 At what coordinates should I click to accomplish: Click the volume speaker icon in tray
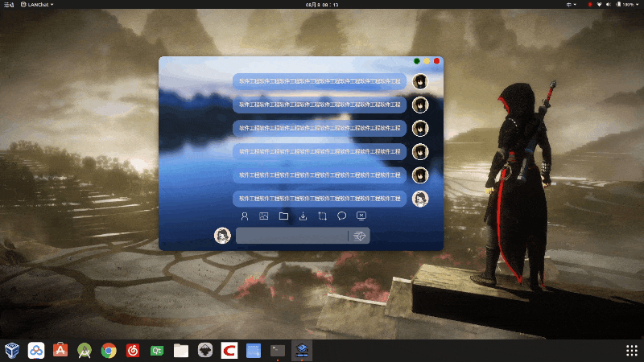609,5
